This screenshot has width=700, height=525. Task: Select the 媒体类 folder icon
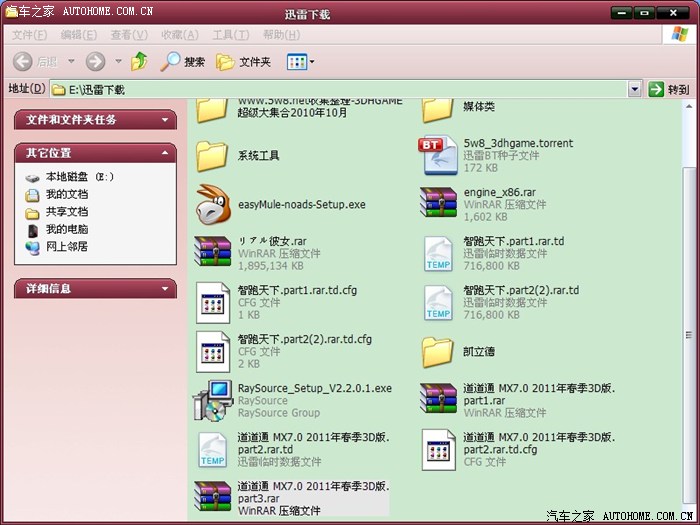(438, 110)
